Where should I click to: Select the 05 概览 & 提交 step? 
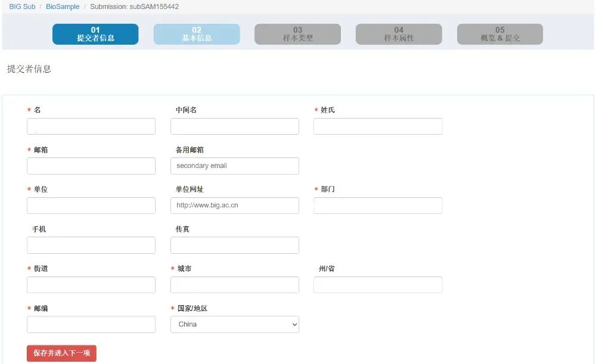click(499, 34)
